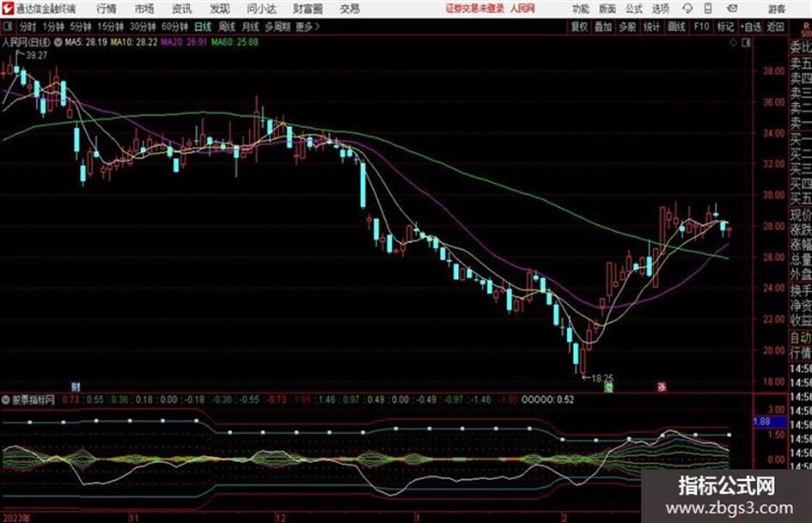
Task: Open the F10 company info
Action: point(701,27)
